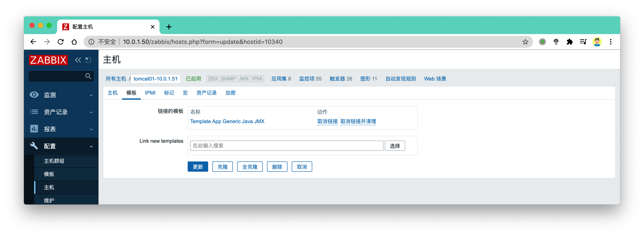The image size is (644, 236).
Task: Click the search magnifier icon in sidebar
Action: 88,76
